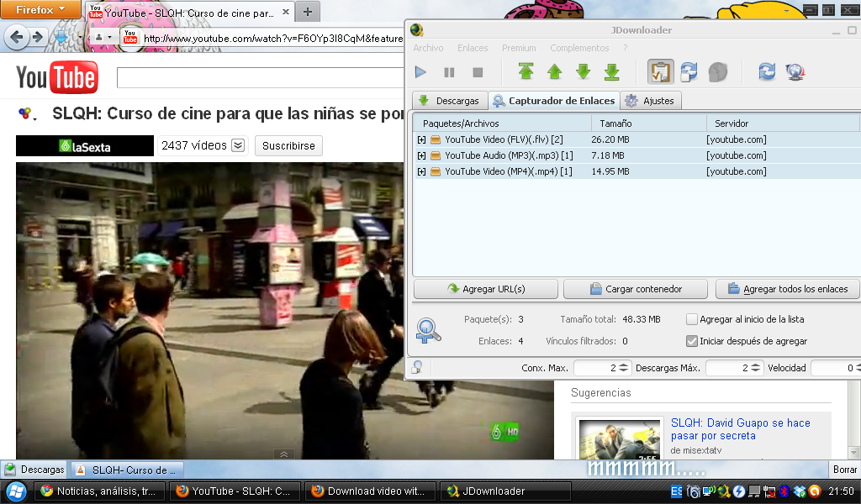Open the Archivo menu in JDownloader

click(428, 48)
